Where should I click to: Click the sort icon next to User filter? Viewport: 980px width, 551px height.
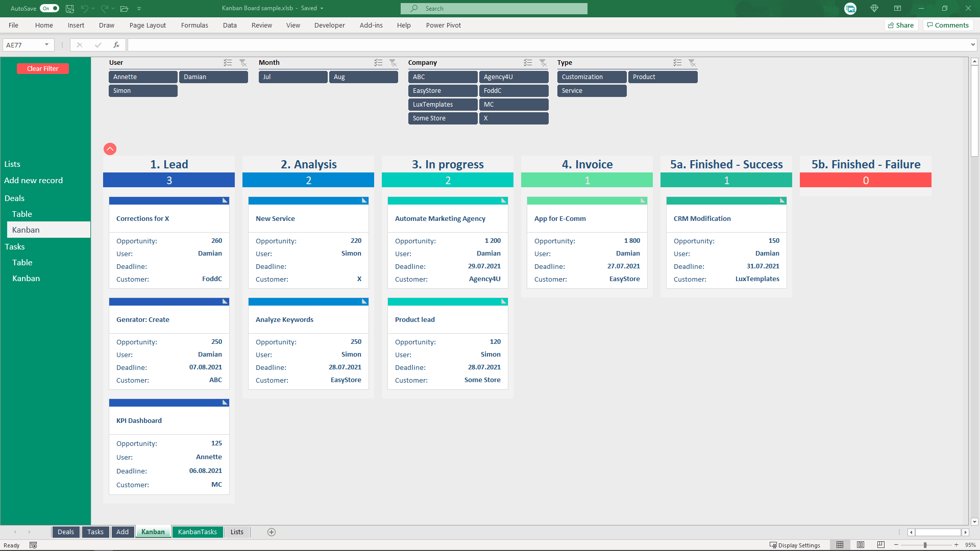click(x=228, y=63)
